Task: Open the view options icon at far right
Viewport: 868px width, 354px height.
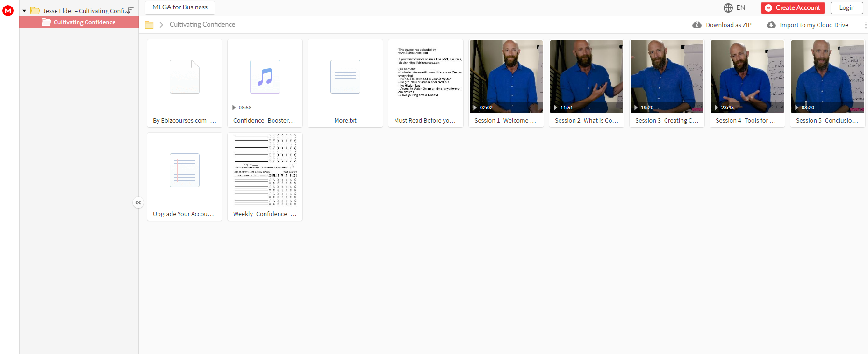Action: [x=866, y=25]
